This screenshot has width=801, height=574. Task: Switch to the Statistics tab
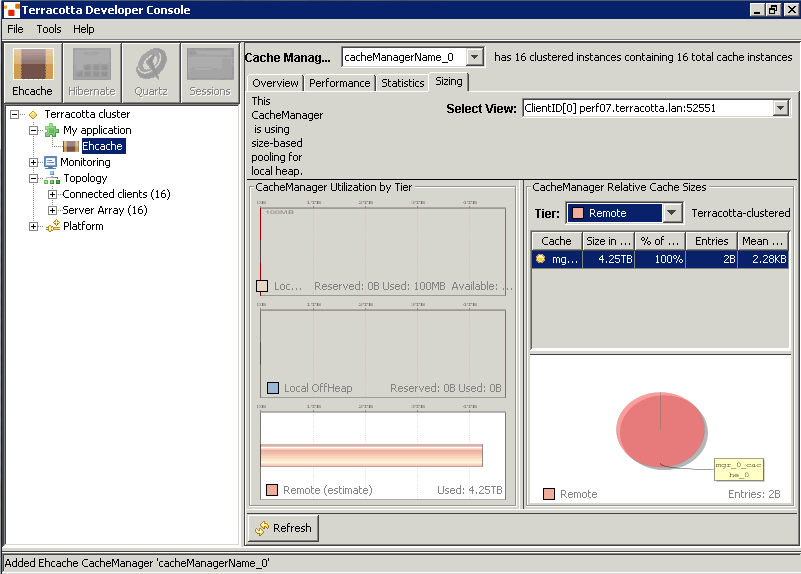point(403,83)
